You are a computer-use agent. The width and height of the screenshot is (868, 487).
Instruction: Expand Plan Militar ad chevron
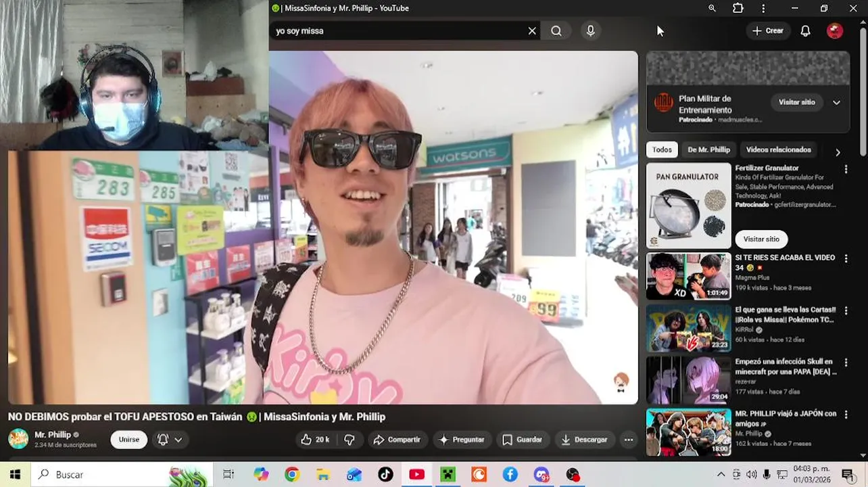point(836,103)
